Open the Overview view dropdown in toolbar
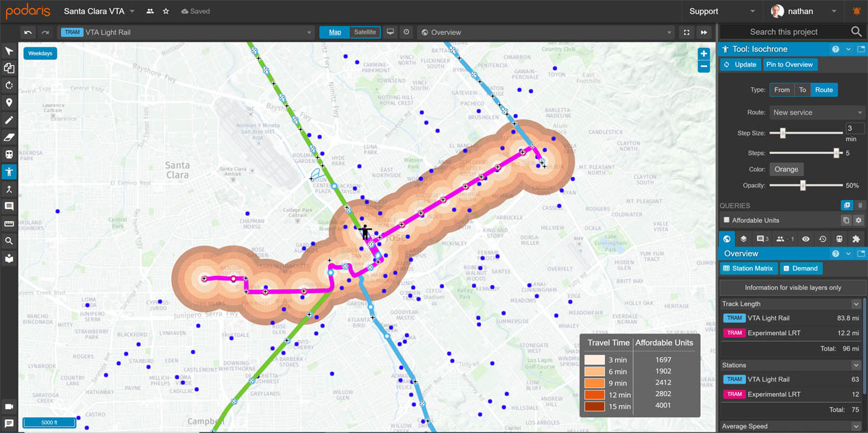The image size is (868, 433). coord(546,32)
